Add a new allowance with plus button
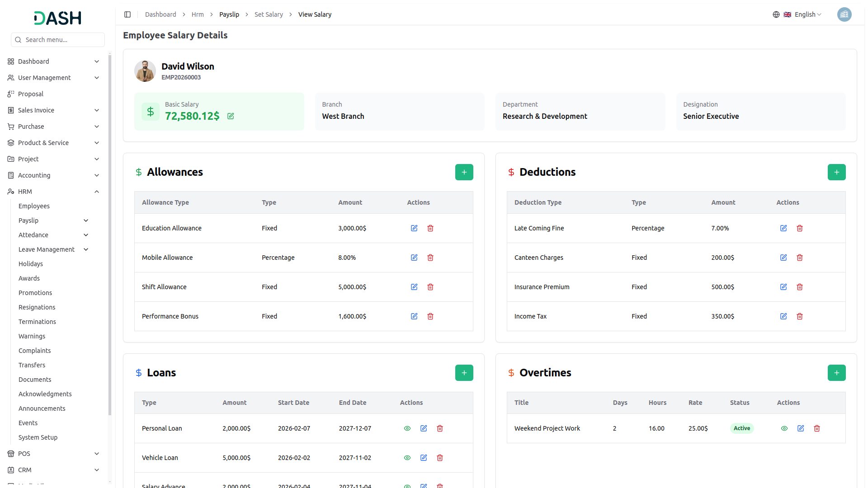This screenshot has width=868, height=488. point(464,172)
